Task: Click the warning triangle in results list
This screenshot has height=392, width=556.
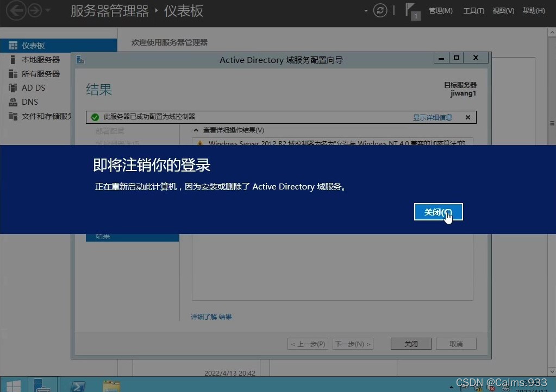Action: (x=200, y=143)
